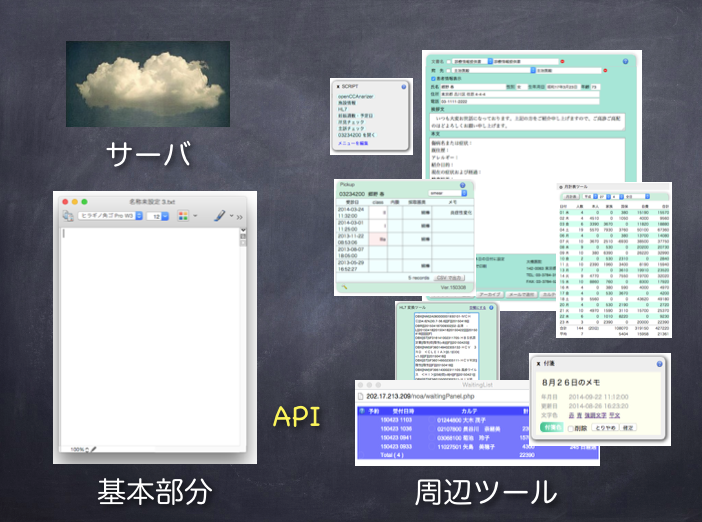
Task: Click the blue 'メニューを編集' link
Action: 353,143
